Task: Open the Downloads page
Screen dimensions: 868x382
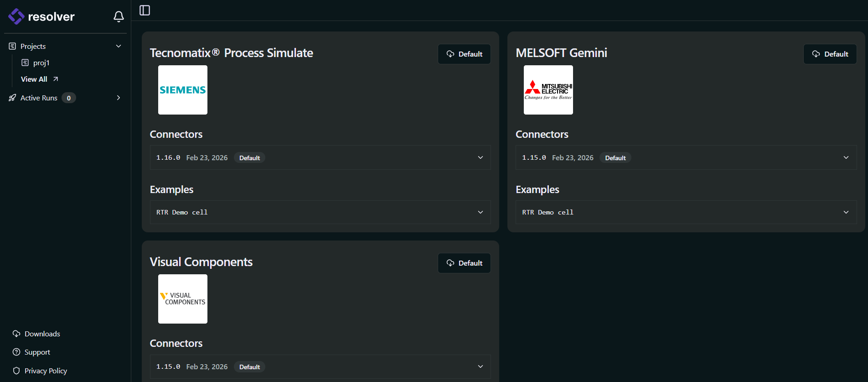Action: [42, 334]
